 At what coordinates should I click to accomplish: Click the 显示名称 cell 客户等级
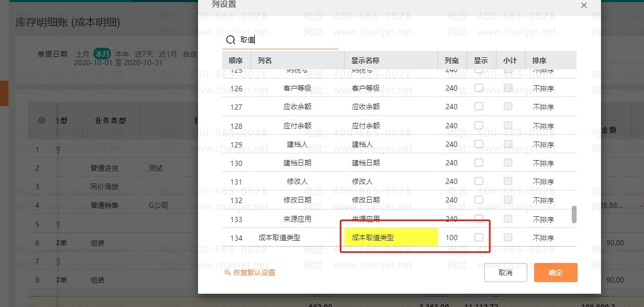(x=366, y=89)
